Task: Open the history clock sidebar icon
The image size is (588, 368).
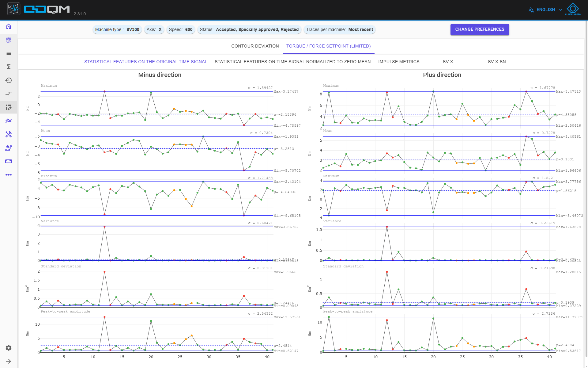Action: click(x=9, y=80)
